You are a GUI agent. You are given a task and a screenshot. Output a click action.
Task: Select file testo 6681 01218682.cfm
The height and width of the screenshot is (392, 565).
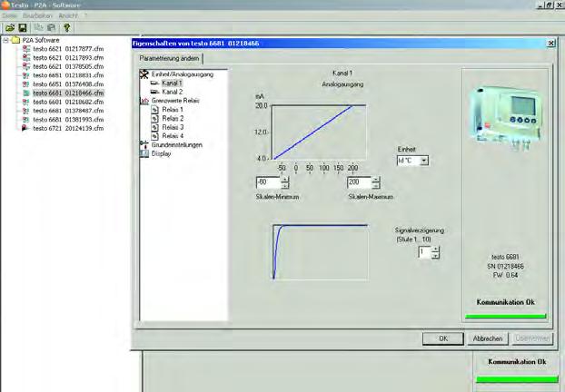pyautogui.click(x=68, y=102)
